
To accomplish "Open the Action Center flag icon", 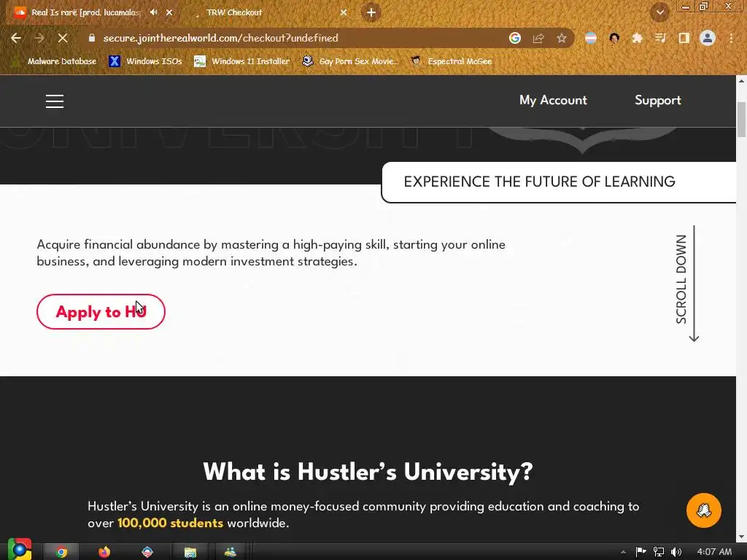I will pos(640,552).
